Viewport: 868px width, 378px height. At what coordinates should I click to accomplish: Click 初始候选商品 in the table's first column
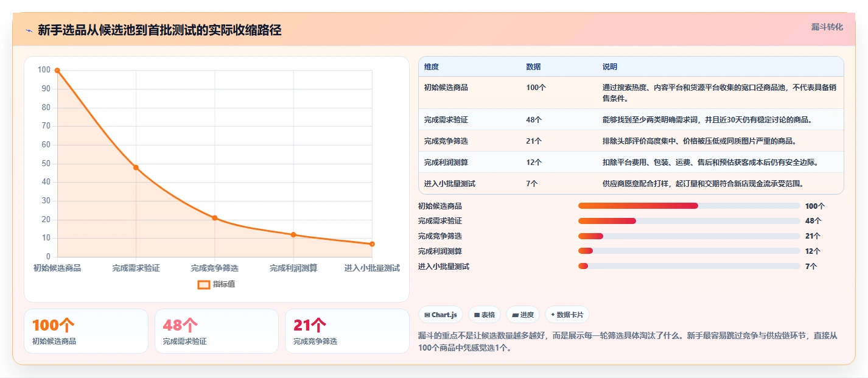coord(446,88)
